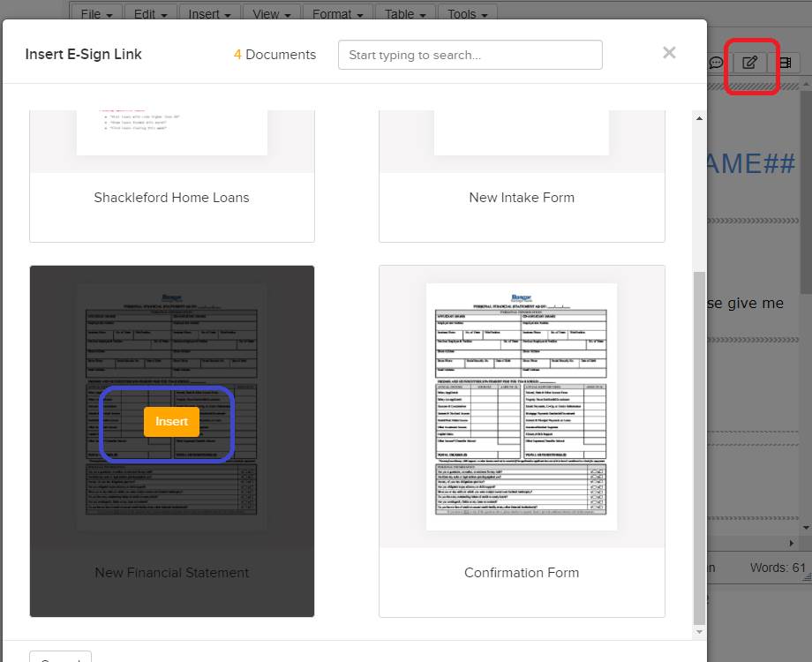The image size is (812, 662).
Task: Open the Format menu in editor
Action: tap(337, 14)
